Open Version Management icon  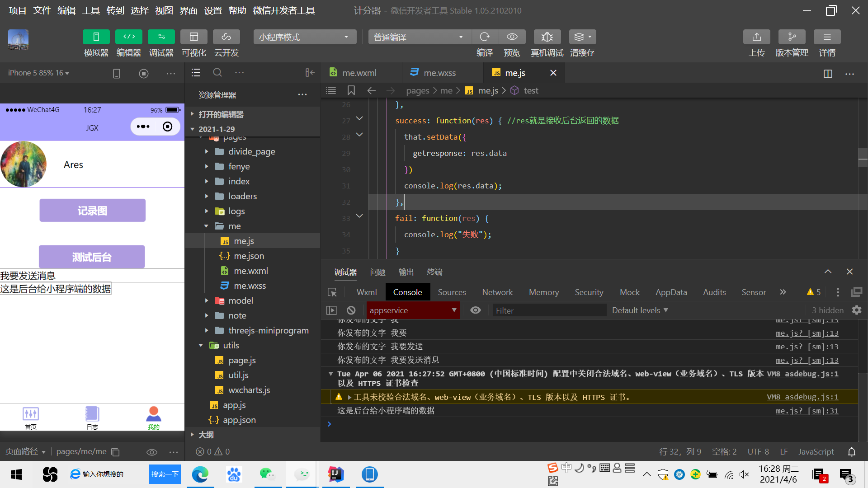coord(792,37)
